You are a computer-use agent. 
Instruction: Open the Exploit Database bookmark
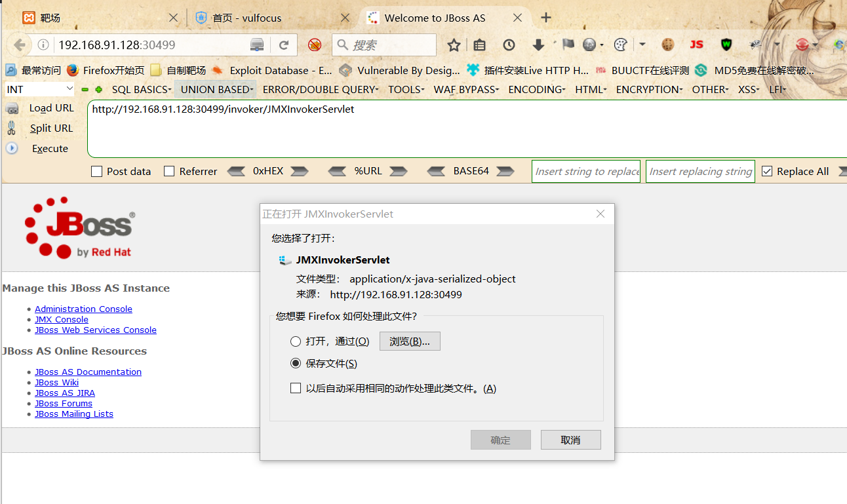point(272,70)
